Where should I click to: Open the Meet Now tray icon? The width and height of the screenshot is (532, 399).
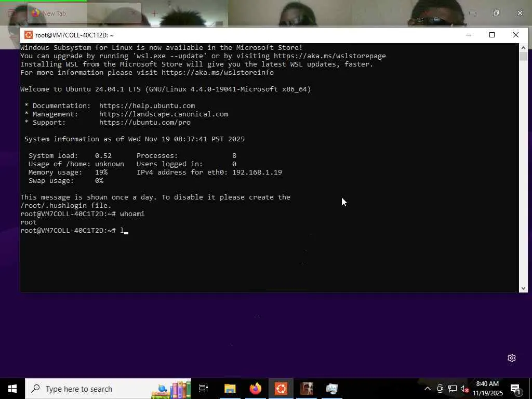(x=440, y=389)
